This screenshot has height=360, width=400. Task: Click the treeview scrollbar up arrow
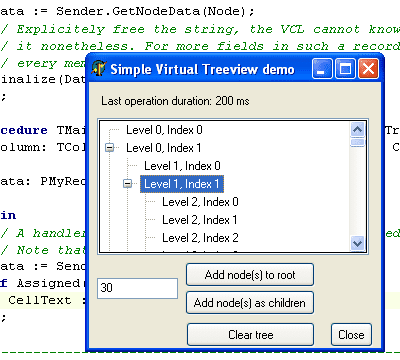[x=358, y=129]
